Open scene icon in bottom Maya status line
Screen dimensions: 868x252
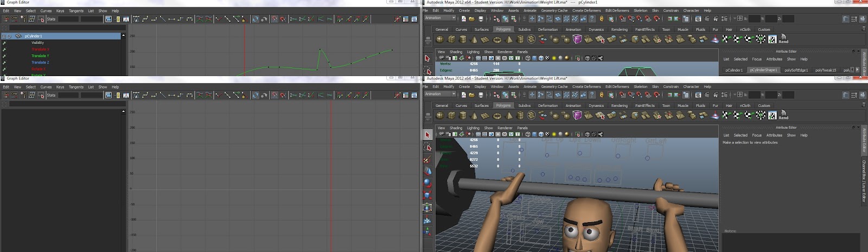point(472,94)
